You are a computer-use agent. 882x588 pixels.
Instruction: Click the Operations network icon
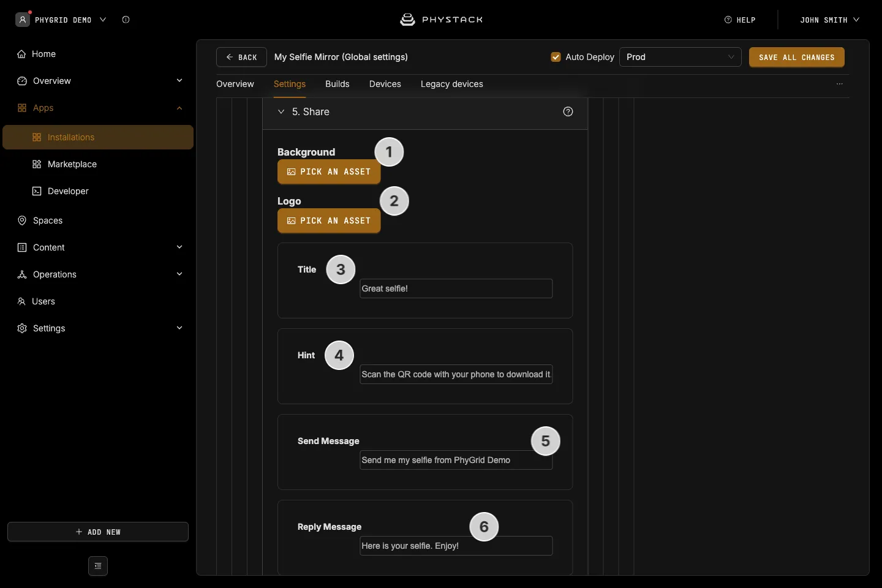pos(22,274)
